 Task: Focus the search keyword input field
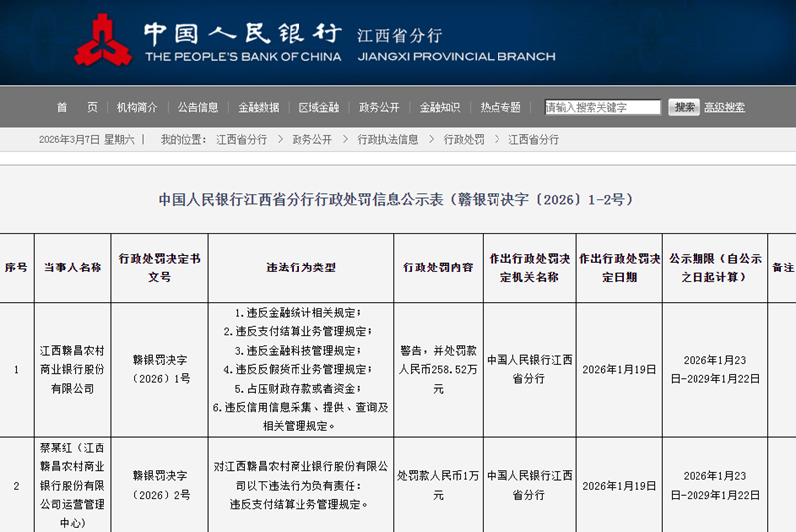pyautogui.click(x=602, y=107)
